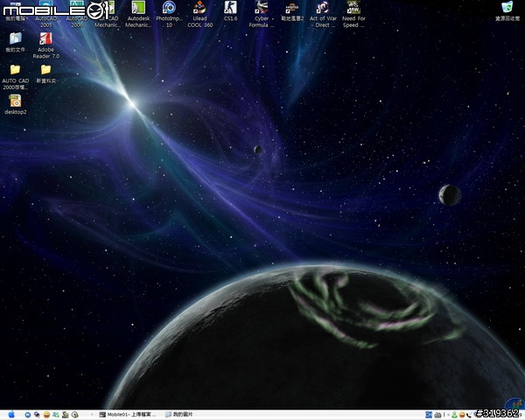This screenshot has height=420, width=525.
Task: Open My Documents folder icon
Action: (15, 42)
